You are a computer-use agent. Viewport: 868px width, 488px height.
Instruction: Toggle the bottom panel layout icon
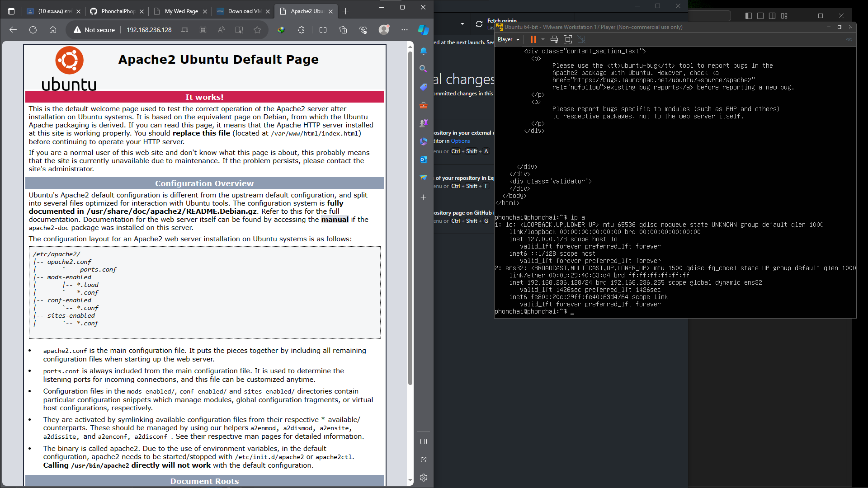tap(760, 16)
